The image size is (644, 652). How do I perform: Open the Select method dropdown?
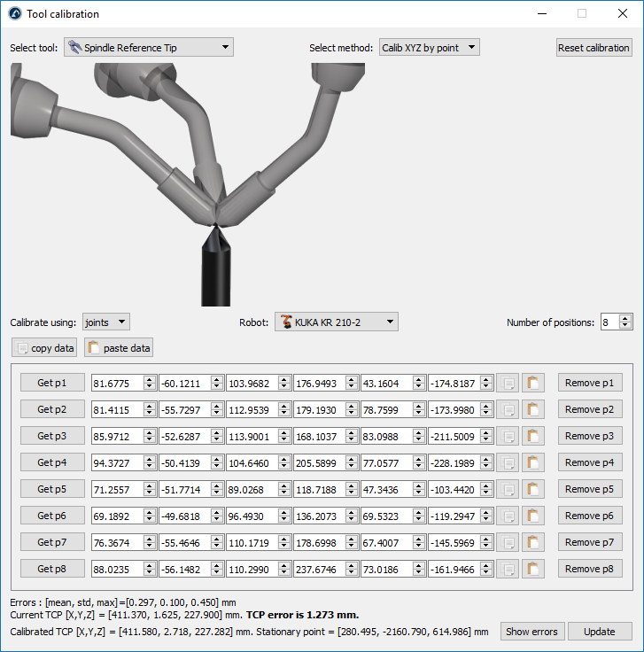tap(429, 48)
